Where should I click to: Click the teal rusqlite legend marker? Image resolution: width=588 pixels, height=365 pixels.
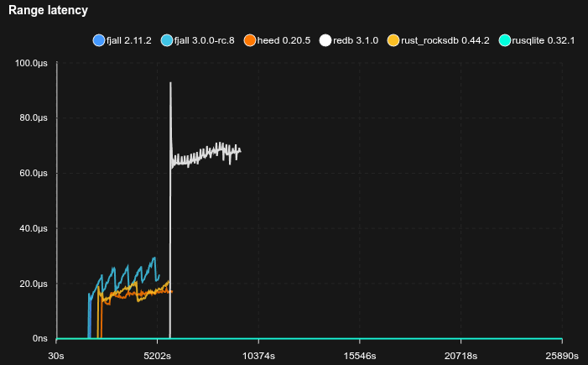coord(504,40)
